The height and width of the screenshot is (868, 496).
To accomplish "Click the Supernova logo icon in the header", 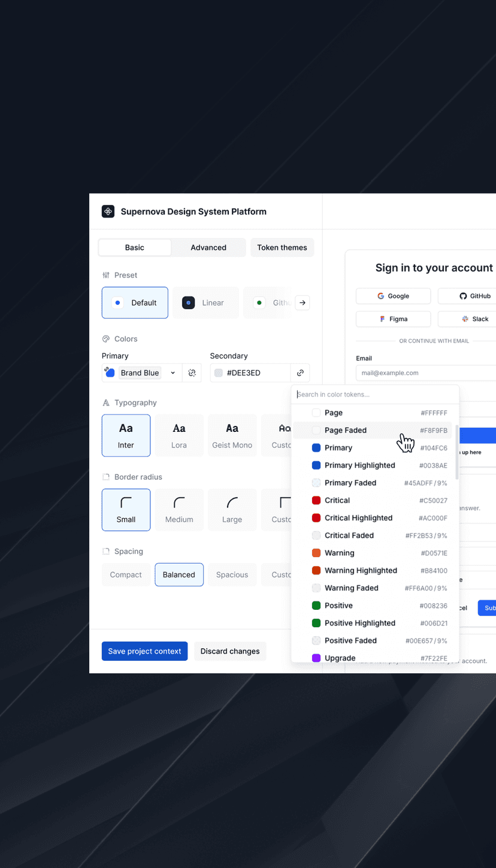I will click(108, 211).
